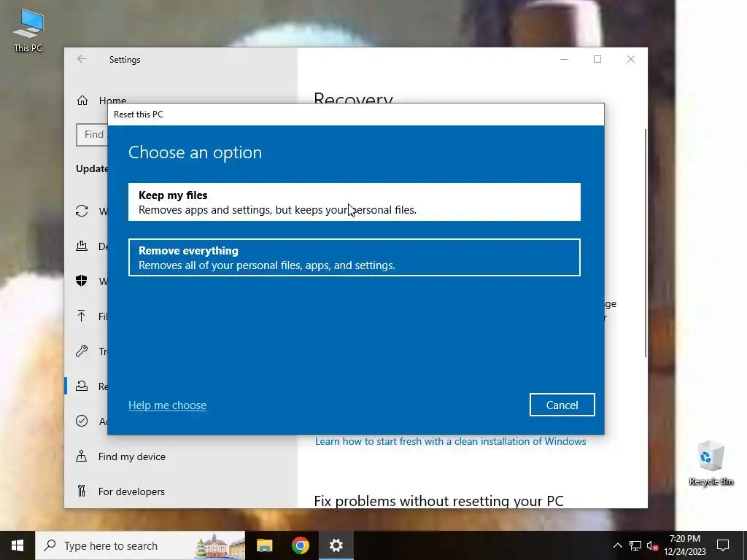747x560 pixels.
Task: Select the This PC desktop icon
Action: click(x=28, y=31)
